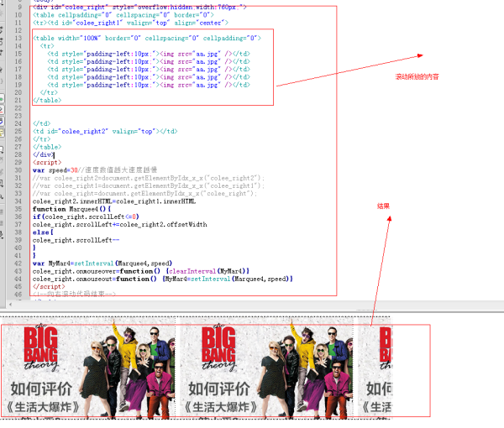Click the middle Big Bang Theory poster in preview
The height and width of the screenshot is (428, 504).
[x=267, y=368]
